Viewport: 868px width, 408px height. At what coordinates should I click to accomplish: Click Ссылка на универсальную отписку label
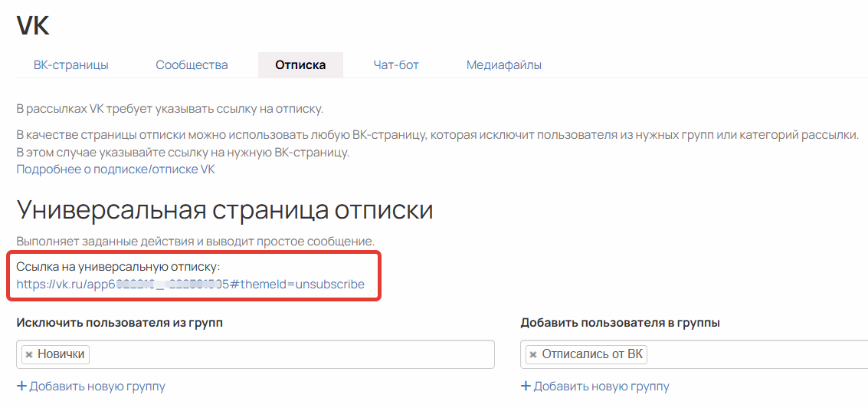click(x=119, y=268)
